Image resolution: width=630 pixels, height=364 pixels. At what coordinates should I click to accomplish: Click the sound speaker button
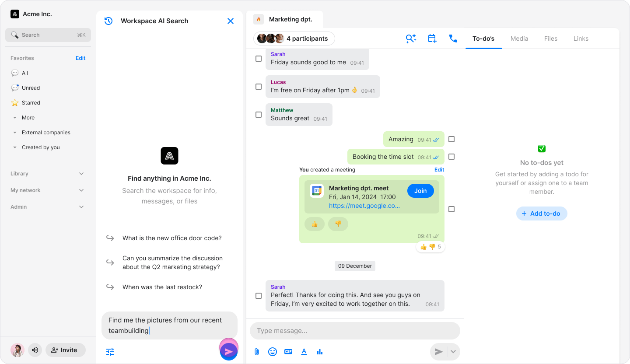point(35,350)
